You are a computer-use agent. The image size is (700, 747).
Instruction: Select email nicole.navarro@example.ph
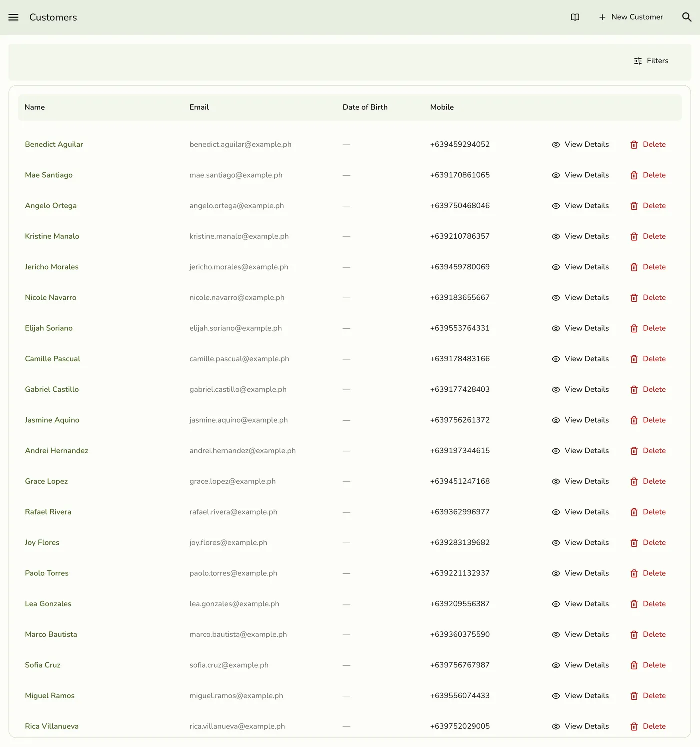(x=237, y=297)
